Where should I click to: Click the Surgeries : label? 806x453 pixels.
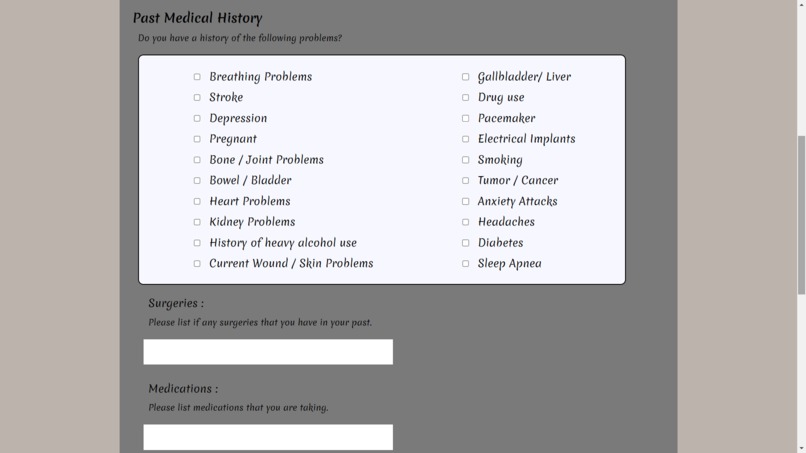(x=176, y=303)
